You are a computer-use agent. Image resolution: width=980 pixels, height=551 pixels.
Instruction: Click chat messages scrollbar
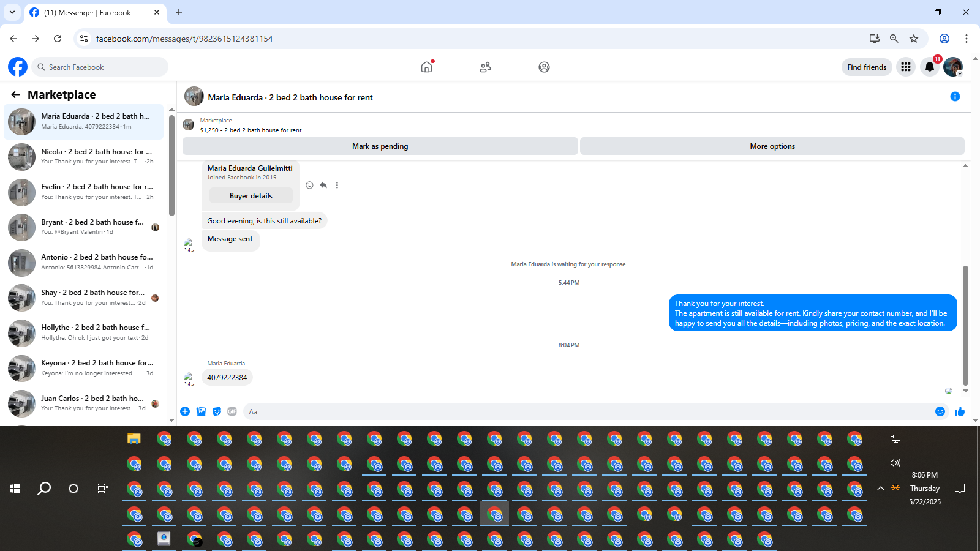pos(965,326)
